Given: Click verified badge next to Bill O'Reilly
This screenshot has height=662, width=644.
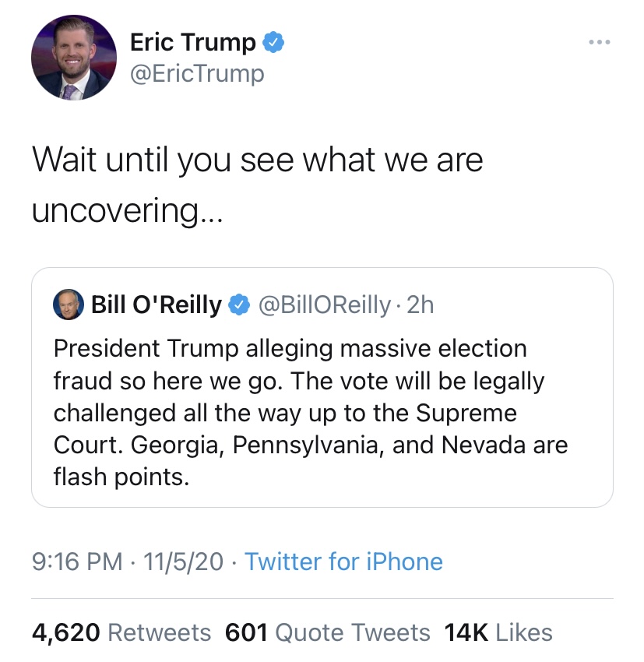Looking at the screenshot, I should (x=239, y=305).
